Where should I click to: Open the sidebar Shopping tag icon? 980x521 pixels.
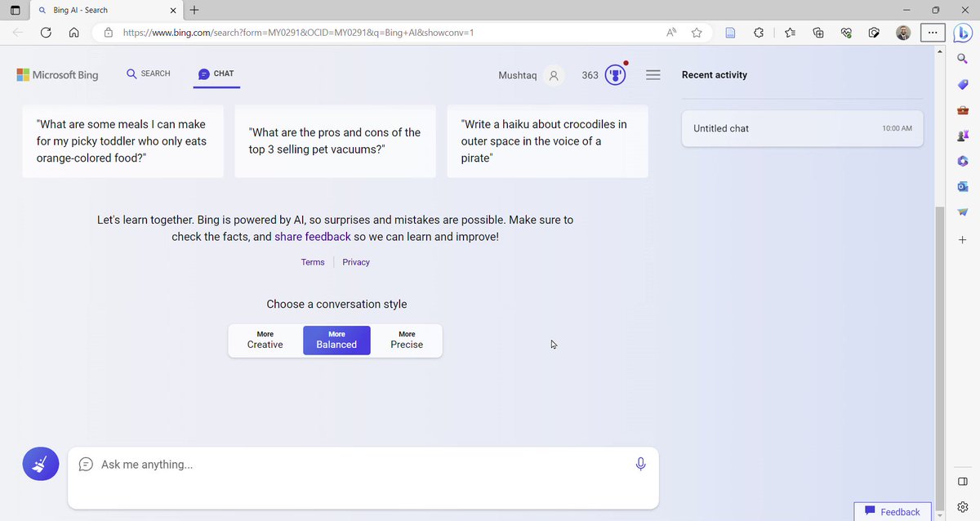[962, 85]
